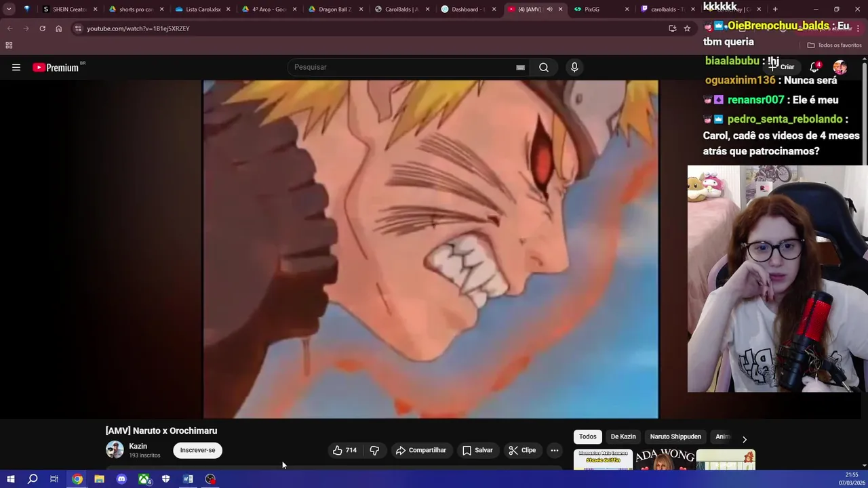The image size is (868, 488).
Task: Click the Salvar save button
Action: click(x=477, y=450)
